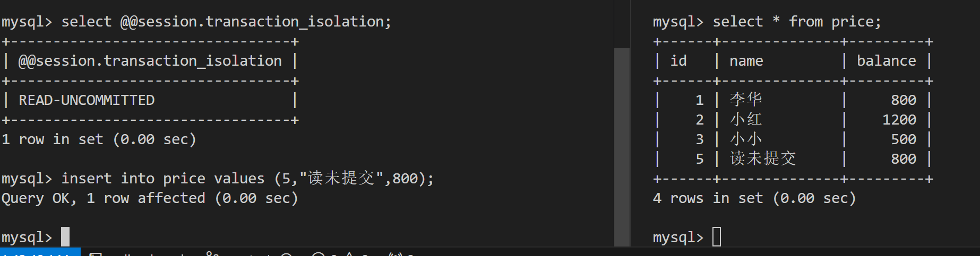Click the source control branch icon in status bar
The height and width of the screenshot is (256, 980).
coord(212,254)
